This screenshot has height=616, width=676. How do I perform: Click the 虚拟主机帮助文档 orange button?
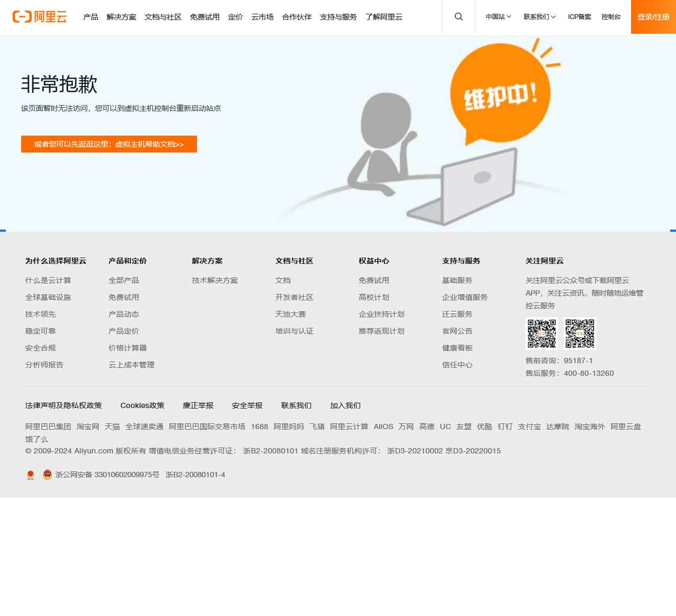[x=109, y=144]
